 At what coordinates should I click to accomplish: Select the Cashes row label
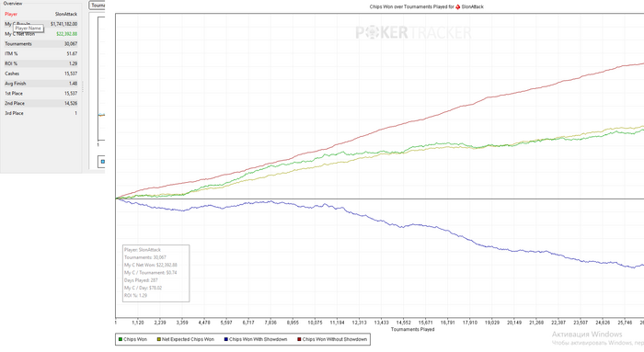[x=12, y=74]
